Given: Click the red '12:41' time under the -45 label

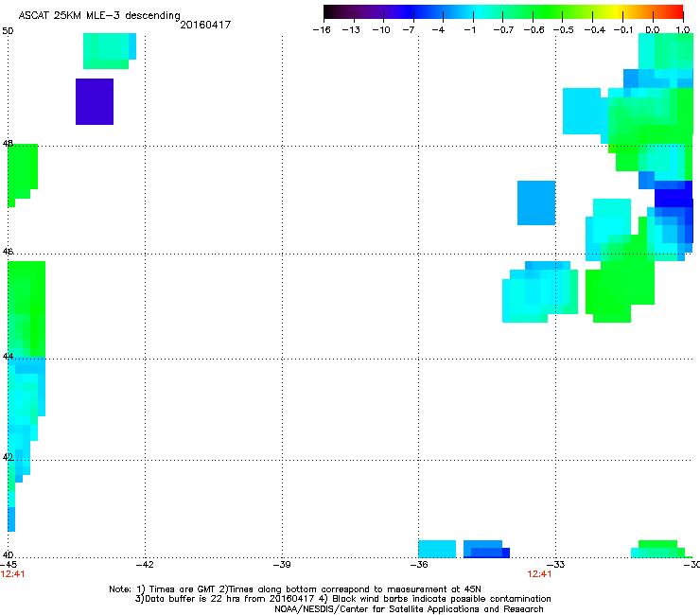Looking at the screenshot, I should pyautogui.click(x=12, y=574).
